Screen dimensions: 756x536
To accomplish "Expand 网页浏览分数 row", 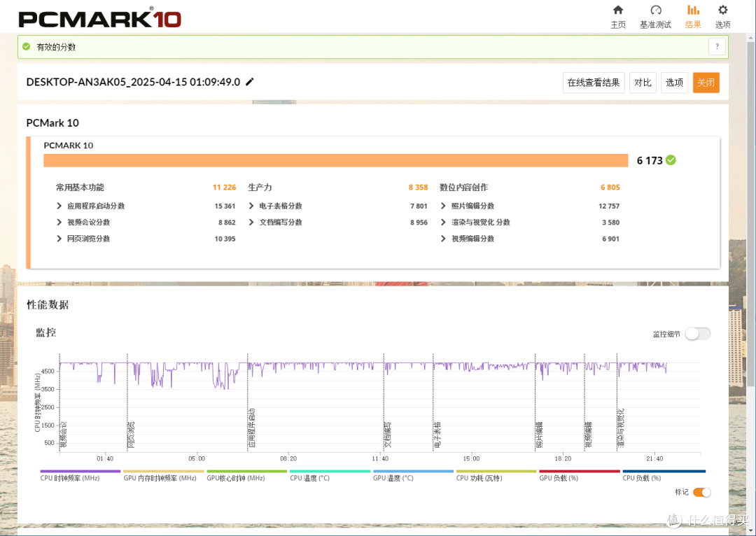I will pyautogui.click(x=59, y=239).
